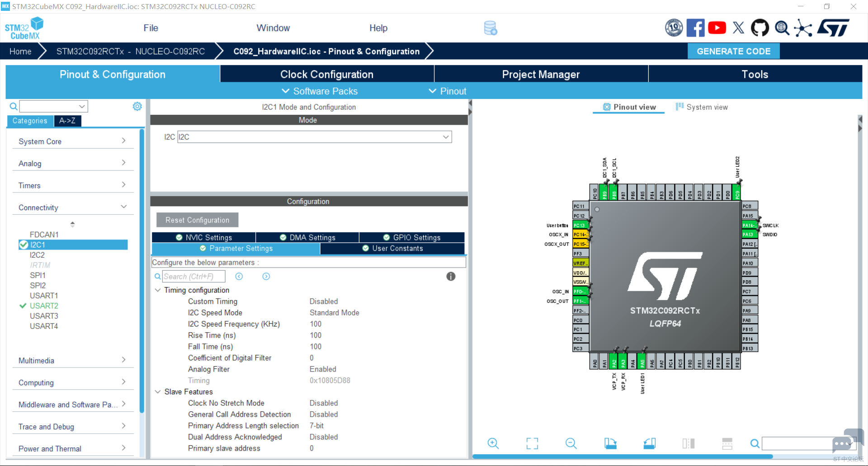The height and width of the screenshot is (466, 868).
Task: Click the pin list view icon
Action: pos(727,443)
